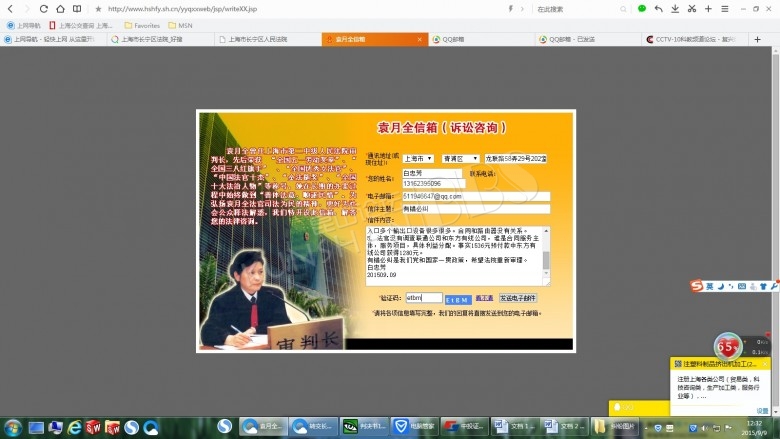Click the green WeChat icon in toolbar
The image size is (780, 439).
pos(642,8)
